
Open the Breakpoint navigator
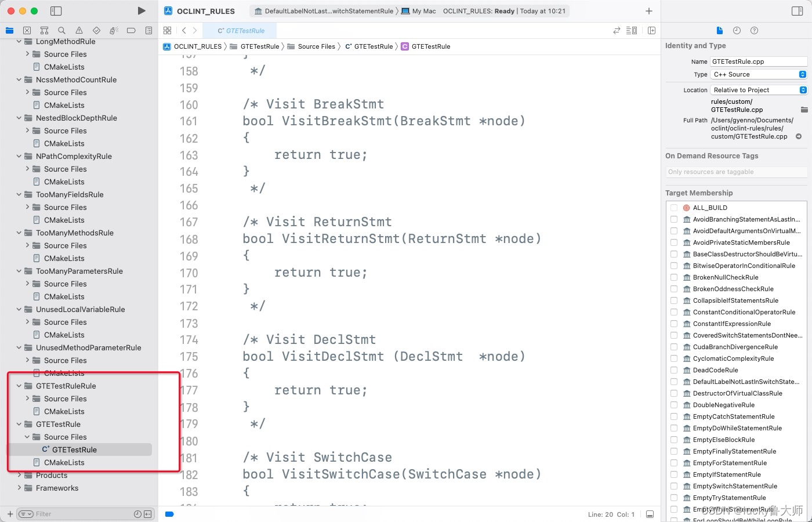pyautogui.click(x=131, y=30)
